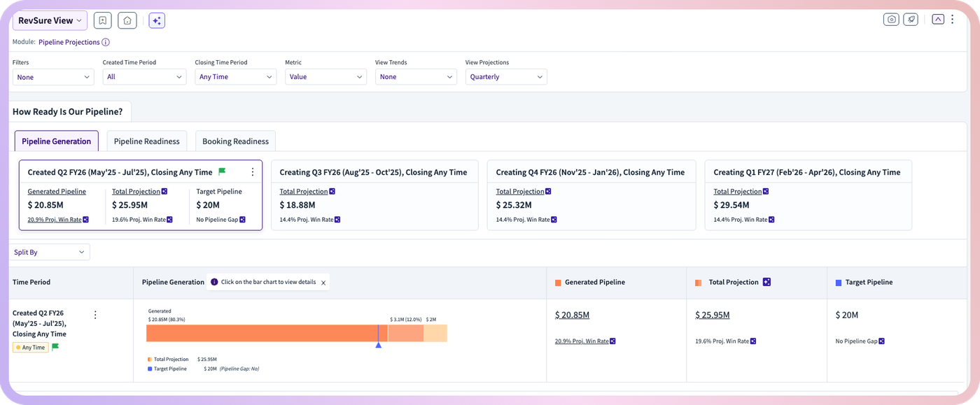The width and height of the screenshot is (980, 405).
Task: Open the Closing Time Period dropdown
Action: [236, 77]
